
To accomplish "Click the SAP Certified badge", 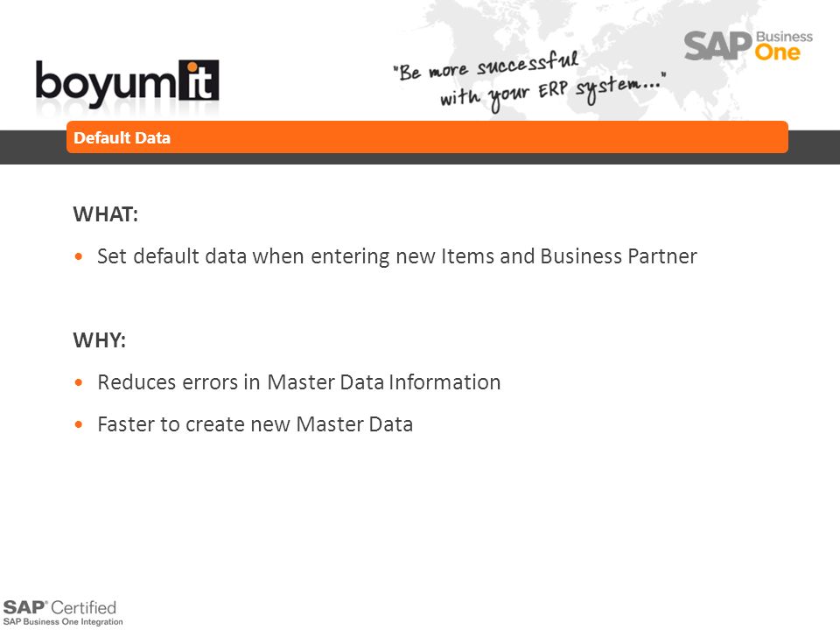I will (x=63, y=612).
